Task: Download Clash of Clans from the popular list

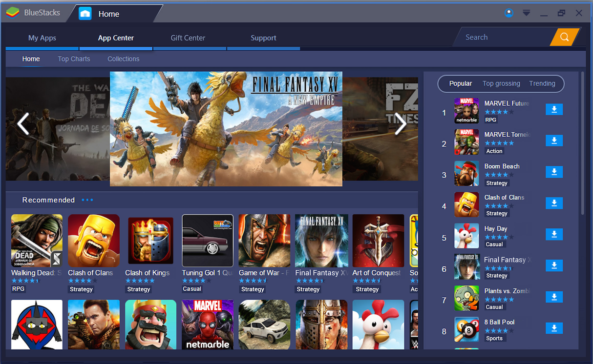Action: (554, 203)
